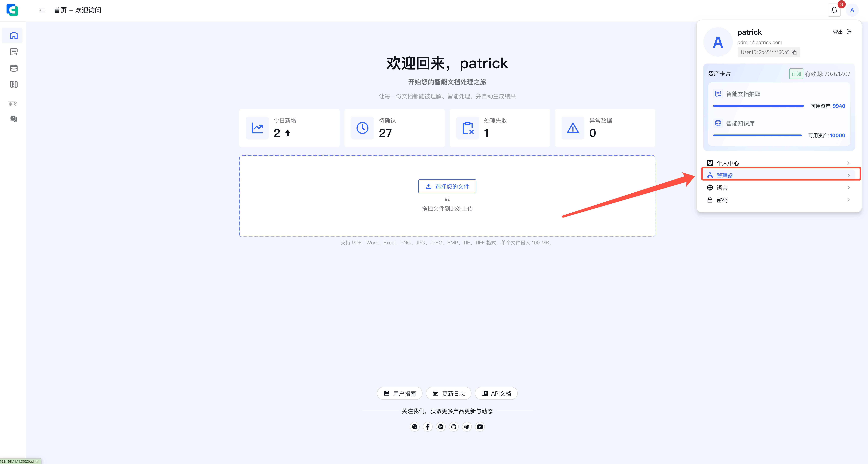Click the 订阅 subscription badge
Image resolution: width=868 pixels, height=464 pixels.
click(x=796, y=74)
